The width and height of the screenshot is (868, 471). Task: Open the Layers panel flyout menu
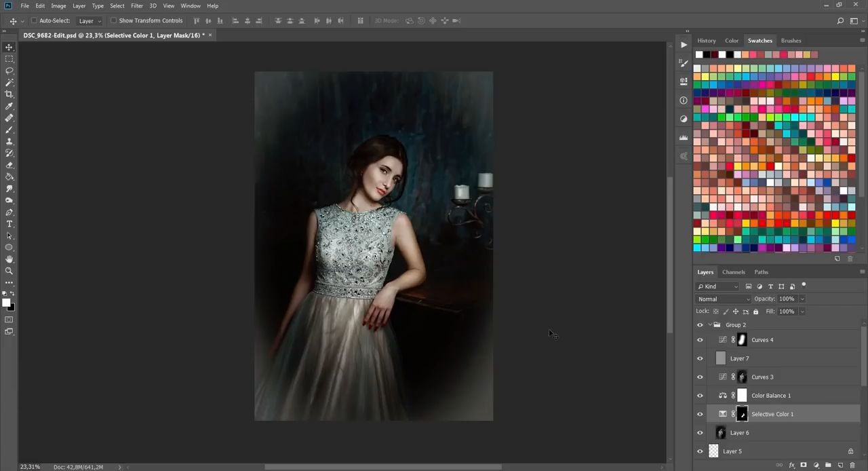[x=862, y=272]
